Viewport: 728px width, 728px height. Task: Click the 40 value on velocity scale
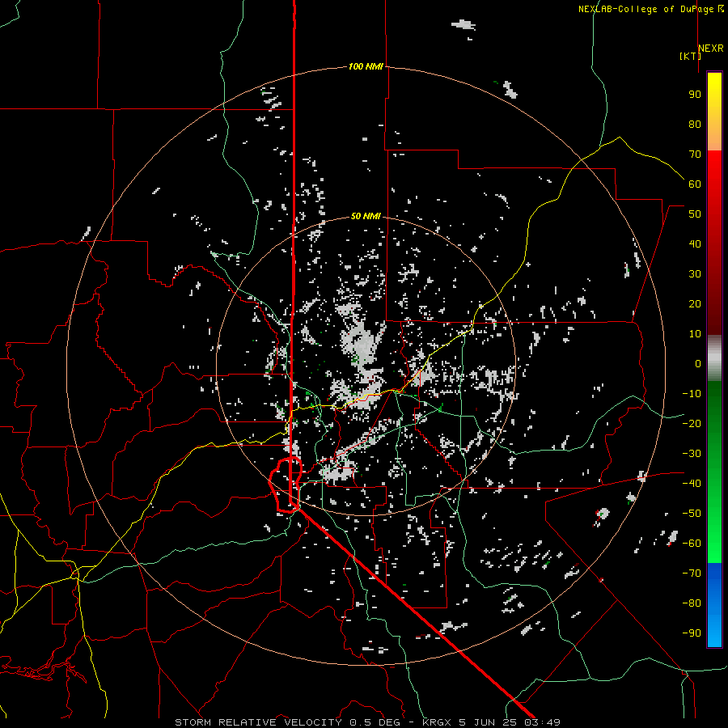pyautogui.click(x=695, y=244)
